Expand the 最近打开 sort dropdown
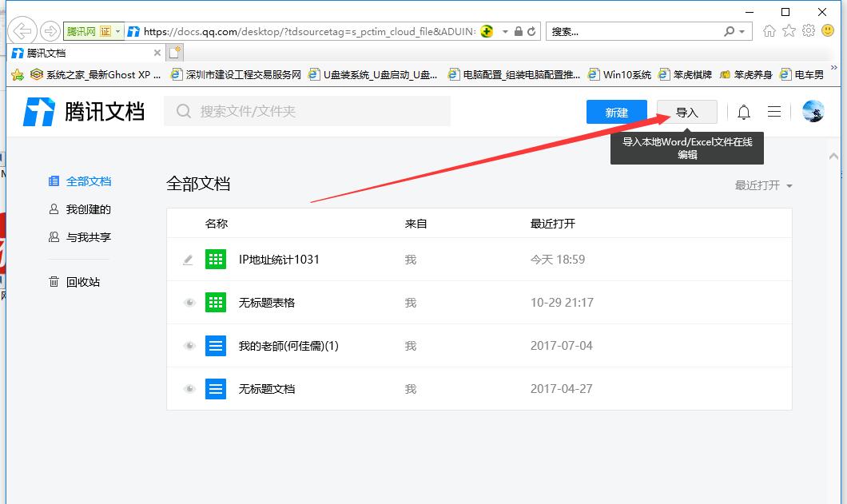Viewport: 847px width, 504px height. pyautogui.click(x=764, y=185)
